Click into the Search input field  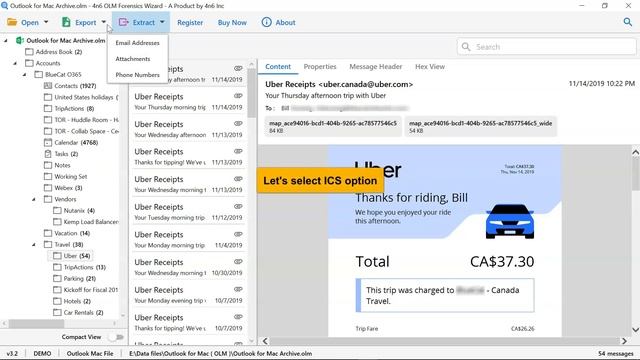pyautogui.click(x=547, y=47)
